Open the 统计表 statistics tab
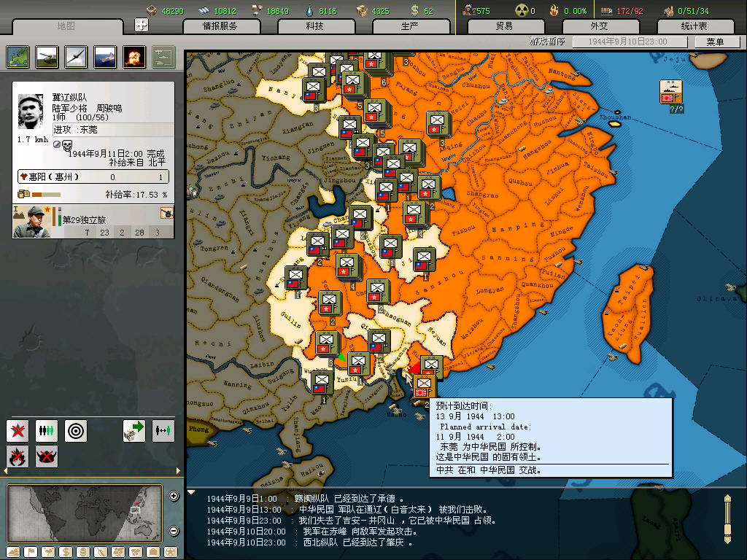Viewport: 747px width, 560px height. point(694,26)
